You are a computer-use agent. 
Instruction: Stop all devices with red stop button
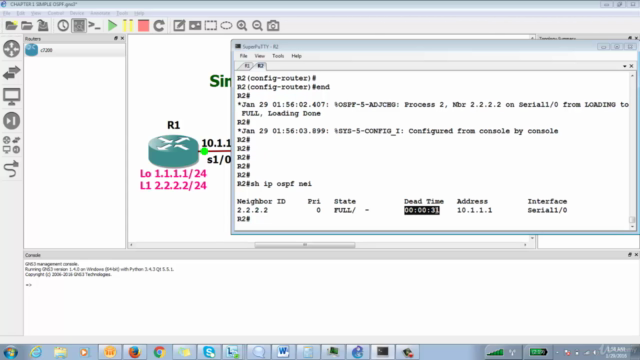coord(143,26)
